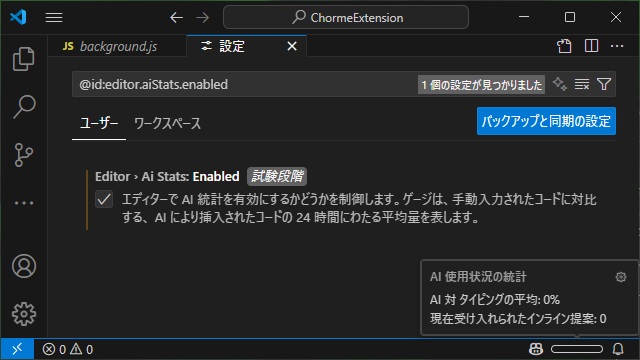Open the settings filter funnel menu
Screen dimensions: 640x360
604,84
